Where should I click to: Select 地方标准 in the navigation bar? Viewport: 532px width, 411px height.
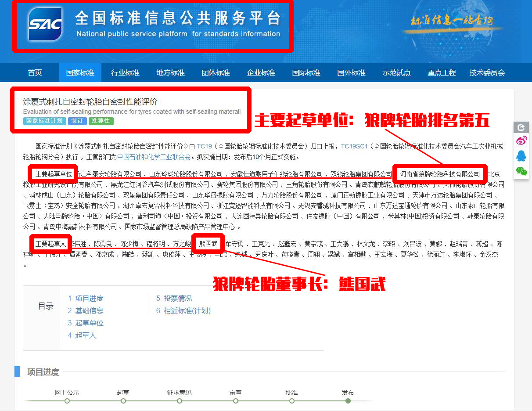click(x=171, y=73)
